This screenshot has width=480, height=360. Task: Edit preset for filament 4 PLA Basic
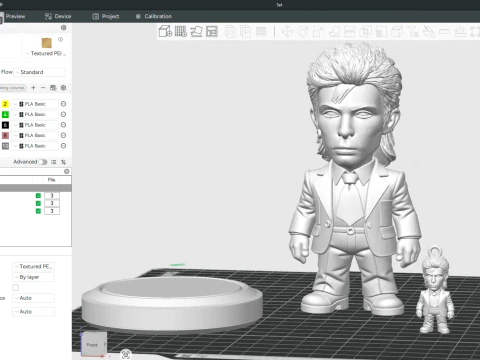click(x=63, y=114)
